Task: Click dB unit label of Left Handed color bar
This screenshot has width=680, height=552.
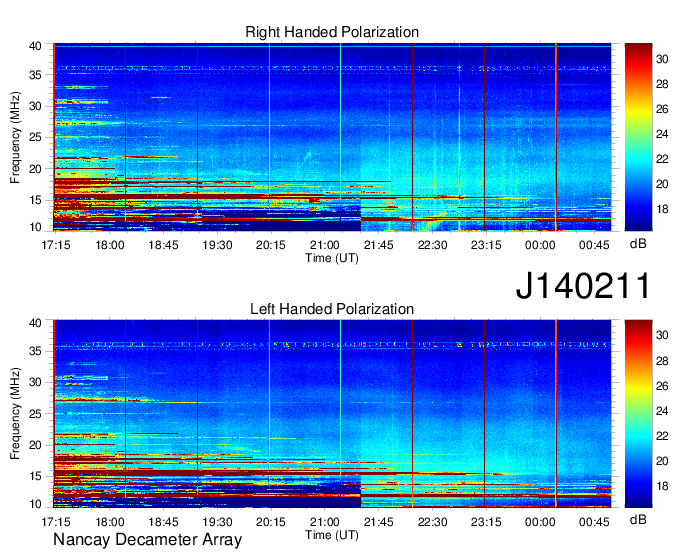Action: (638, 519)
